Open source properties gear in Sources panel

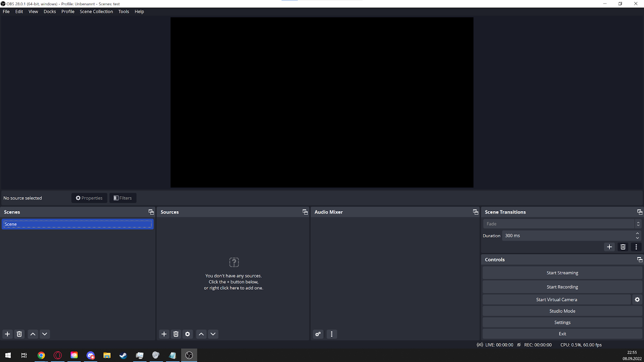188,334
